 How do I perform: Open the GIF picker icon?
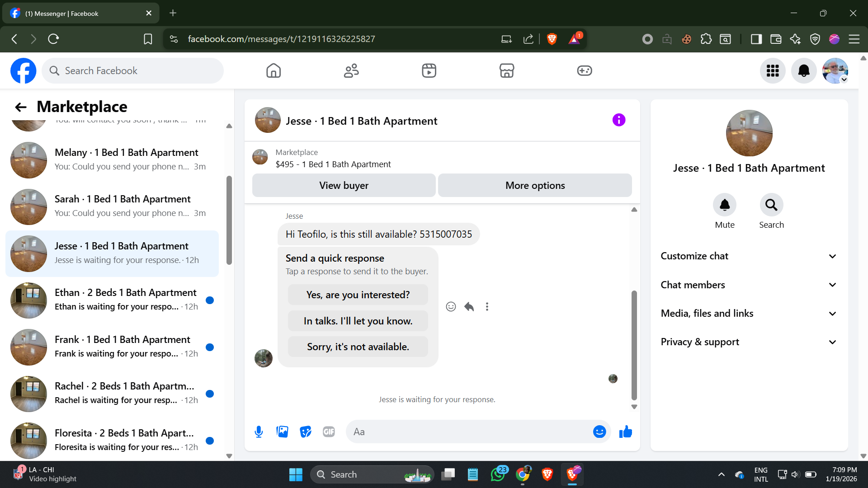(329, 432)
